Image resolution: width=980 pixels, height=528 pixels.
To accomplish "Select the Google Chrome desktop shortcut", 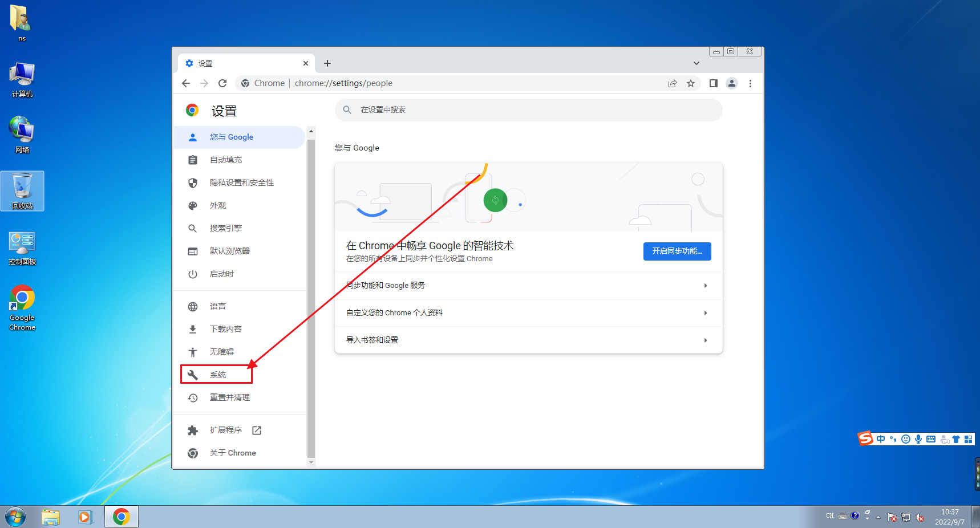I will pyautogui.click(x=22, y=308).
